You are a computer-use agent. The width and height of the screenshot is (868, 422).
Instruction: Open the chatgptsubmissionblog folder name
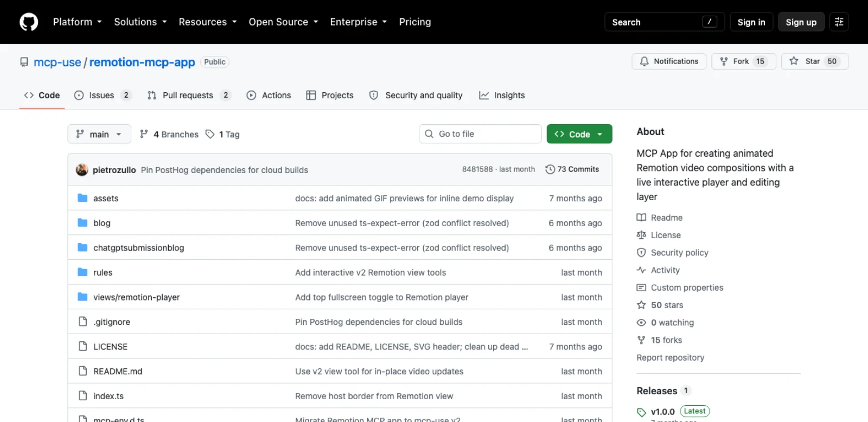(138, 247)
